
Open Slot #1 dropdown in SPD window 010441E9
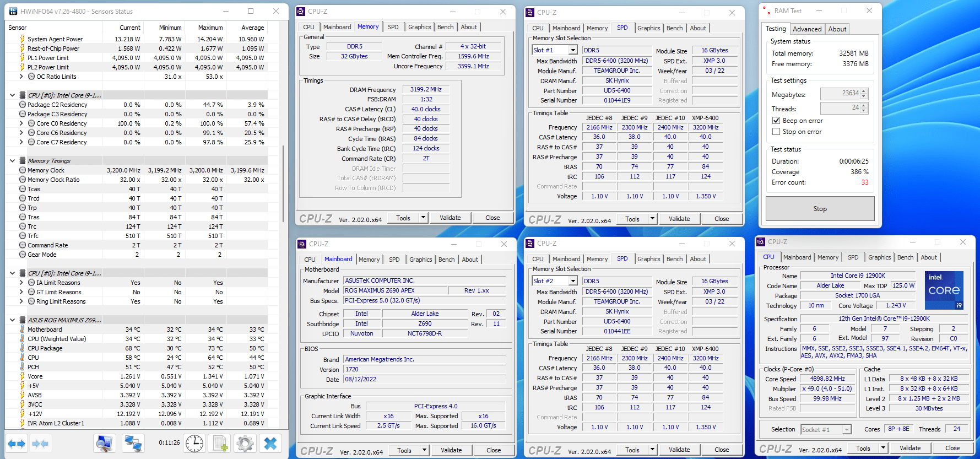coord(573,50)
